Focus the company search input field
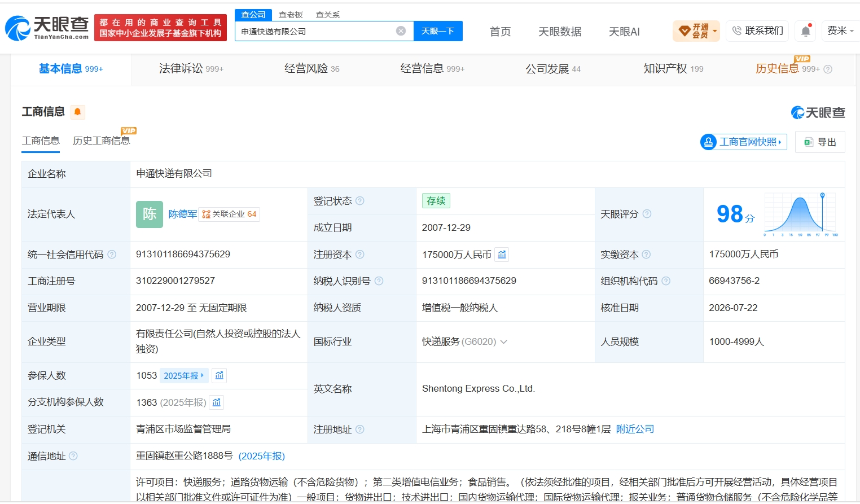 click(317, 31)
